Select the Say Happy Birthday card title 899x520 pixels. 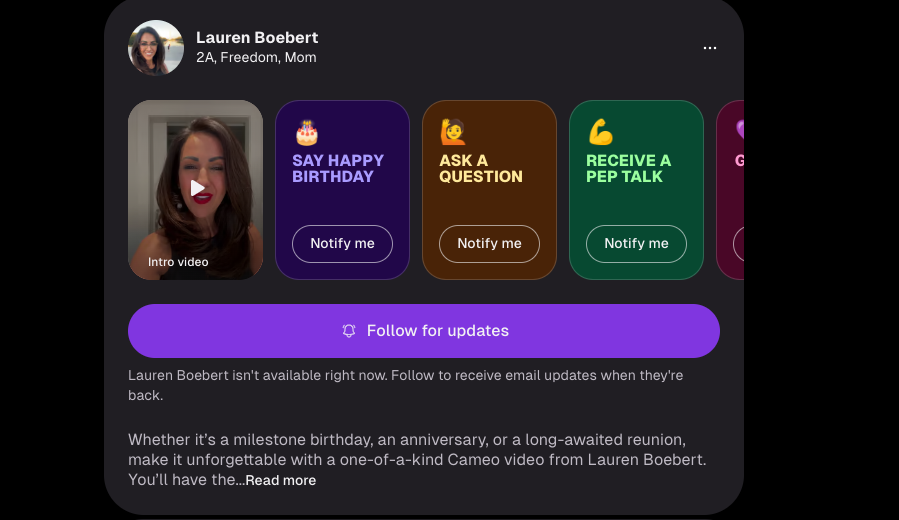point(338,168)
